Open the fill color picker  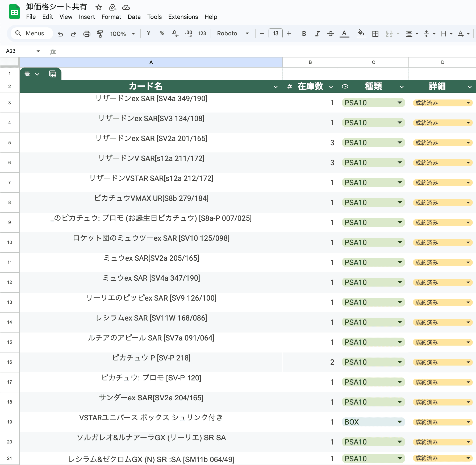361,34
